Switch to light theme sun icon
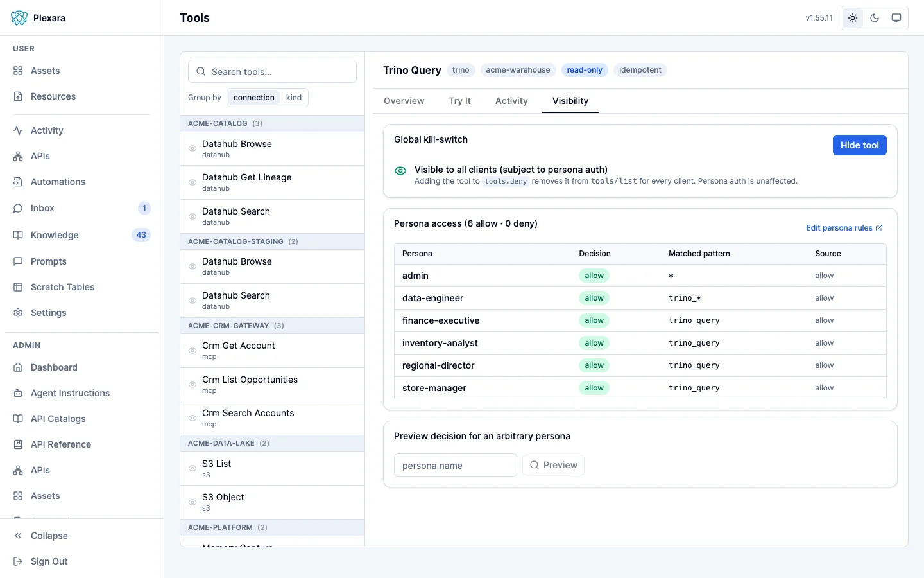 tap(853, 18)
